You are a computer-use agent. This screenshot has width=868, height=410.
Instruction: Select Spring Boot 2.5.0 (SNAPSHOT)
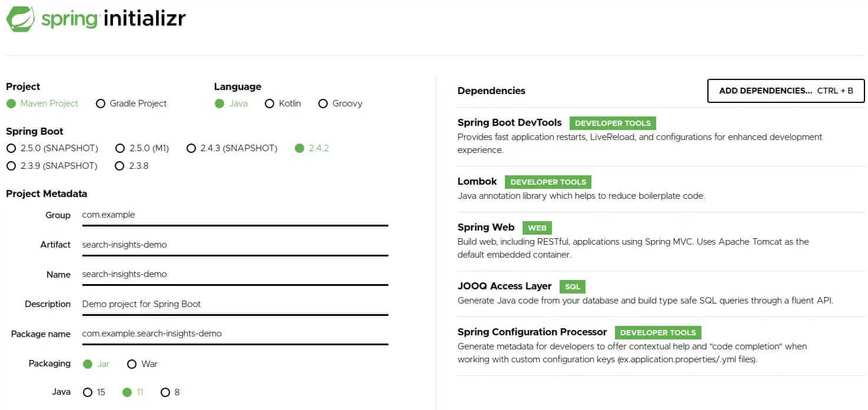(x=11, y=148)
